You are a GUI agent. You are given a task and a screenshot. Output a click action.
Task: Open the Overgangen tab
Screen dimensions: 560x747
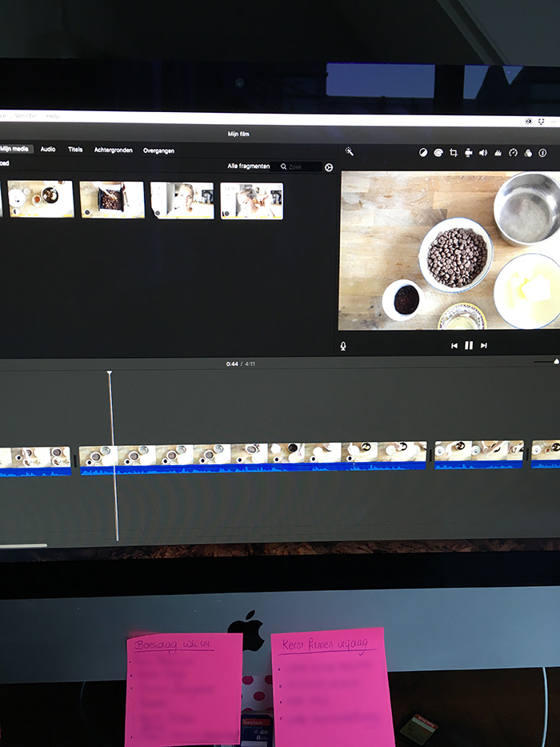pos(158,151)
